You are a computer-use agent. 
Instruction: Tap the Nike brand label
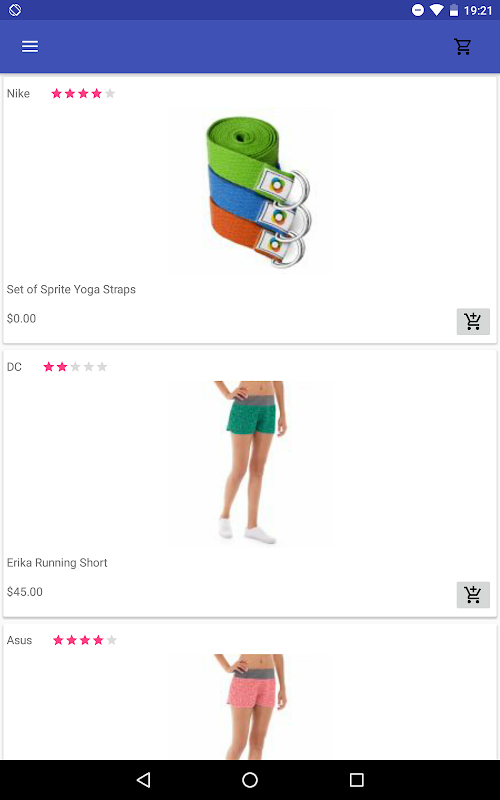coord(18,93)
